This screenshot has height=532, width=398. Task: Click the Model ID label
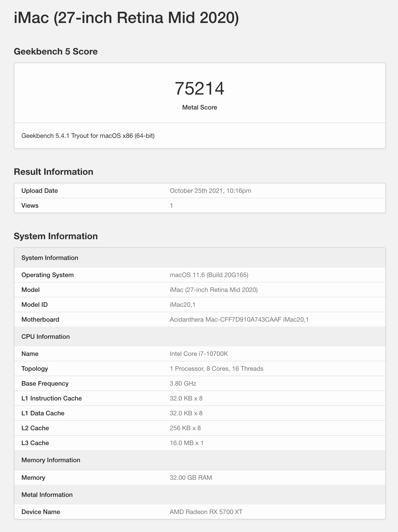click(x=34, y=305)
